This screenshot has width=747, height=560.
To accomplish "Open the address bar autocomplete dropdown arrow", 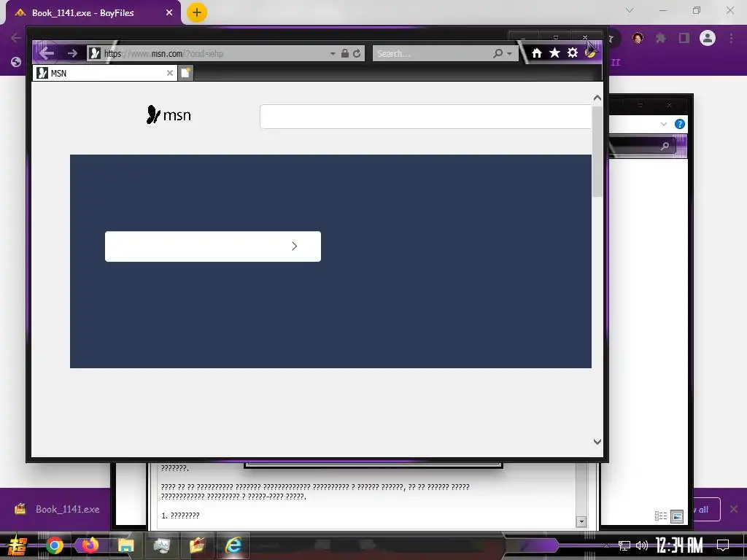I will click(x=333, y=54).
